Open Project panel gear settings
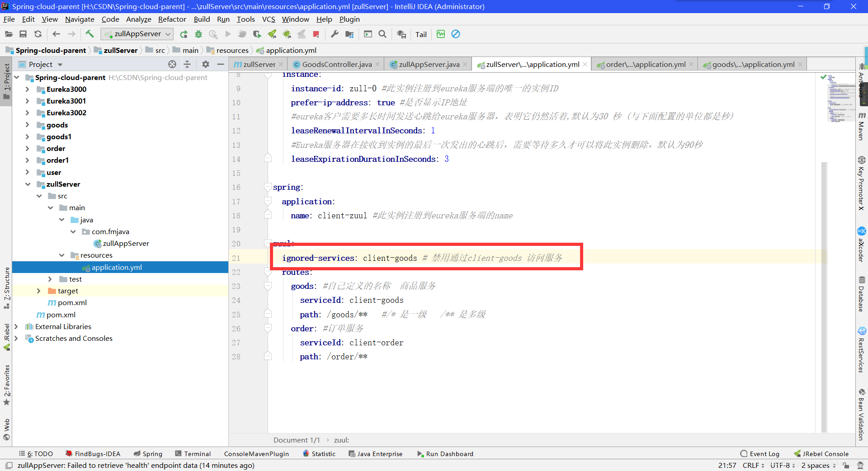Viewport: 868px width, 471px height. [206, 64]
